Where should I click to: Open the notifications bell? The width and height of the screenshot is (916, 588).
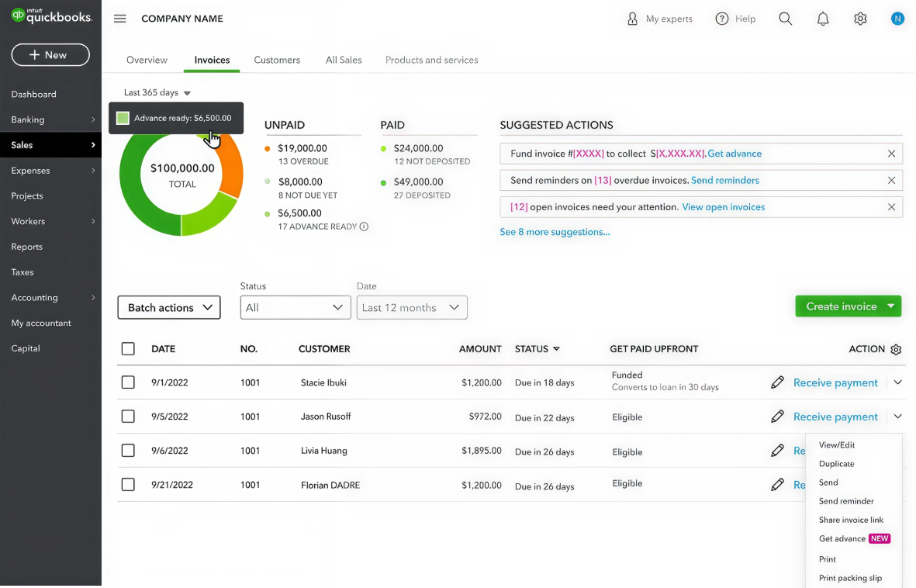click(823, 19)
